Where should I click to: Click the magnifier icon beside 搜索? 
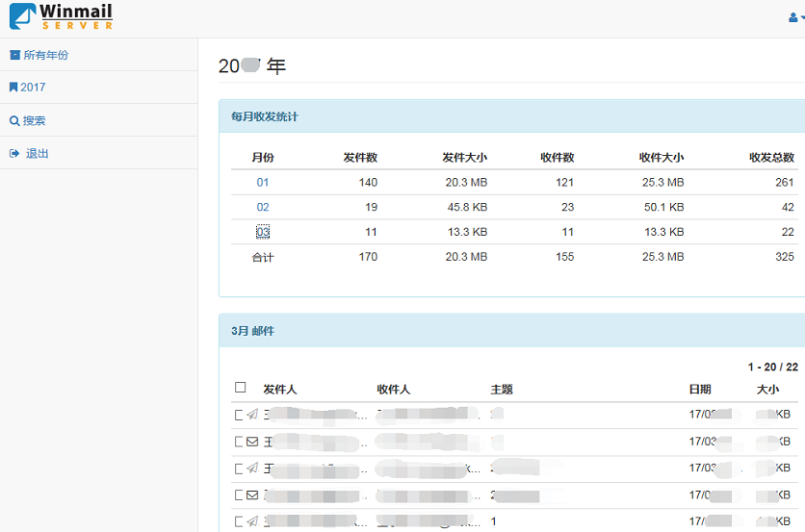point(14,121)
